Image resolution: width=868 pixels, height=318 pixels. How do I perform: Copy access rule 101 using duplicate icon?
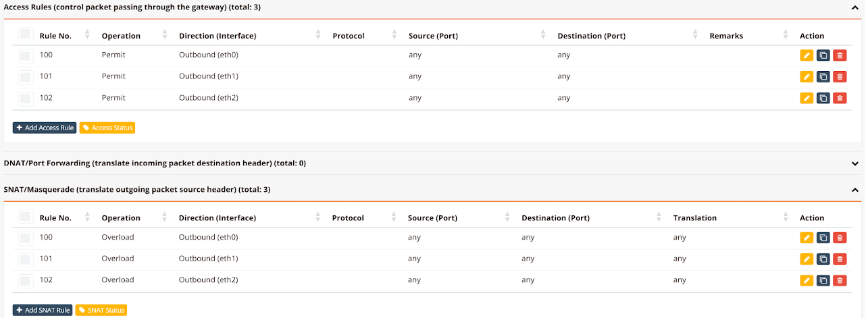click(x=823, y=77)
